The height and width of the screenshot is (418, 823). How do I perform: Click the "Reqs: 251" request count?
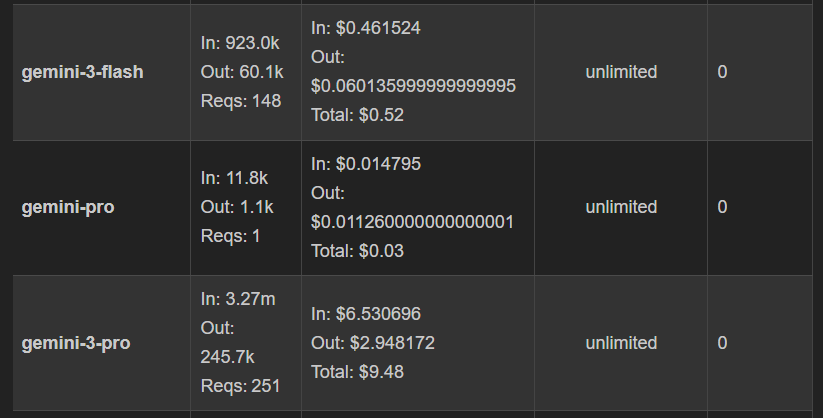pos(240,386)
